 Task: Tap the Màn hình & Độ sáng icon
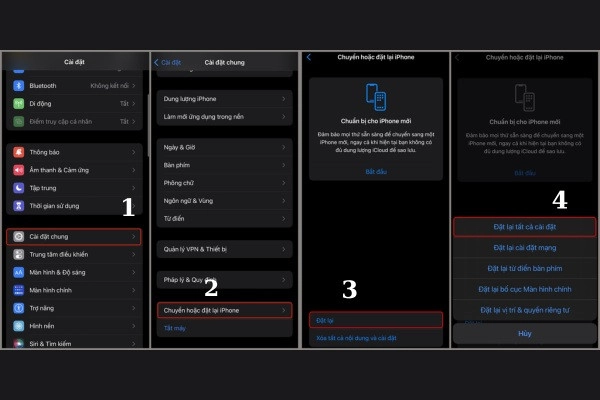18,271
